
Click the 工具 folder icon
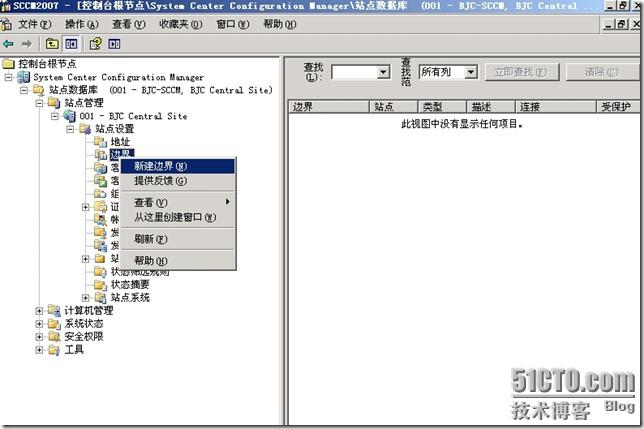[54, 350]
